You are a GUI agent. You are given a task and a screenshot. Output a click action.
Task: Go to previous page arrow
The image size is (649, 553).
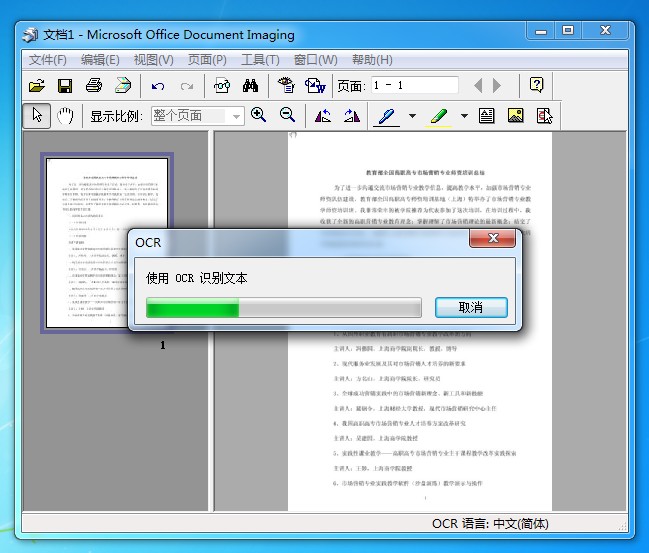(x=478, y=86)
